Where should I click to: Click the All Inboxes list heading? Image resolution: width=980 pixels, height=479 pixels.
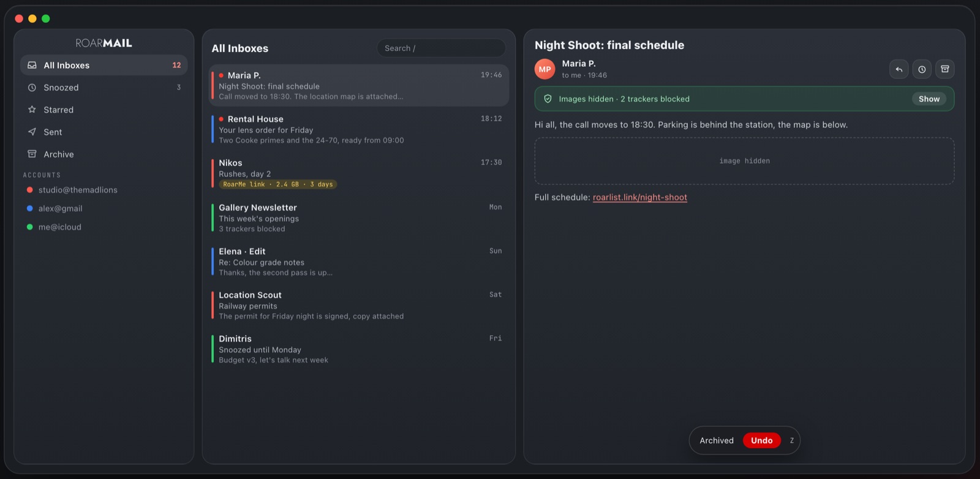(240, 48)
